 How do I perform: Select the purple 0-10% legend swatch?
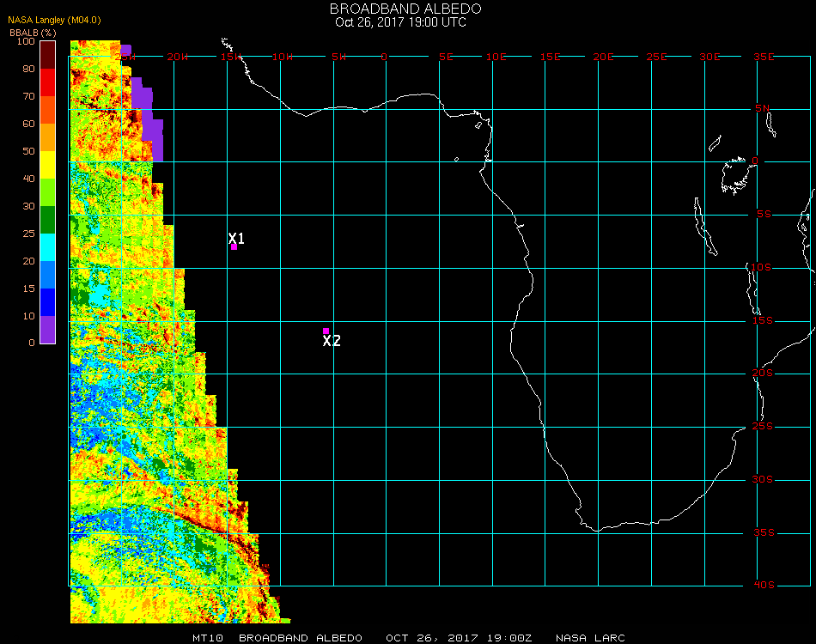coord(48,329)
